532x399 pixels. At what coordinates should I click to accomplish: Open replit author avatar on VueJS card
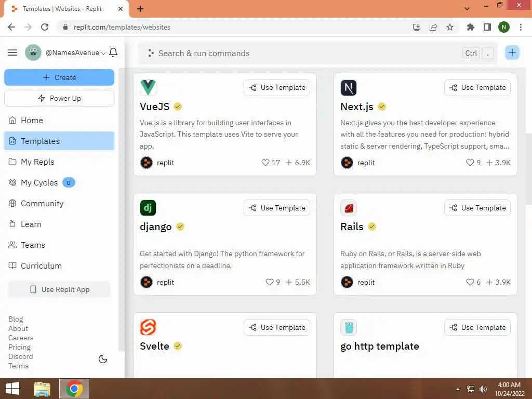(x=146, y=163)
